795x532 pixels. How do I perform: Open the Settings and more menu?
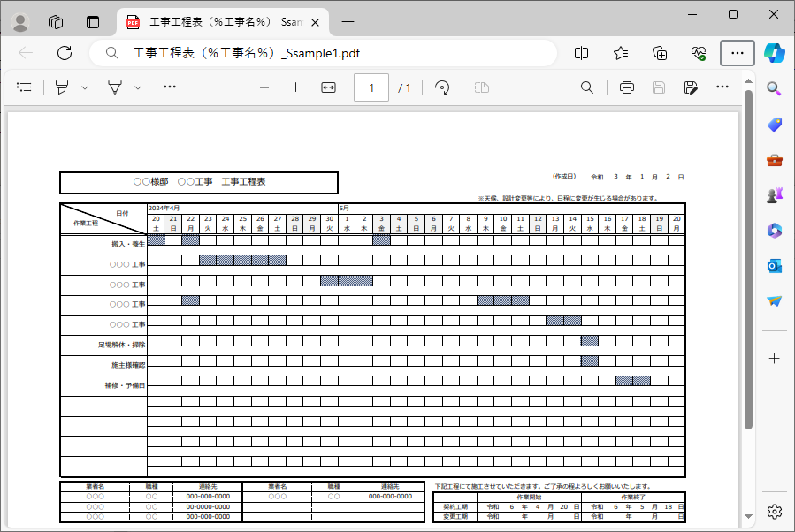coord(737,53)
